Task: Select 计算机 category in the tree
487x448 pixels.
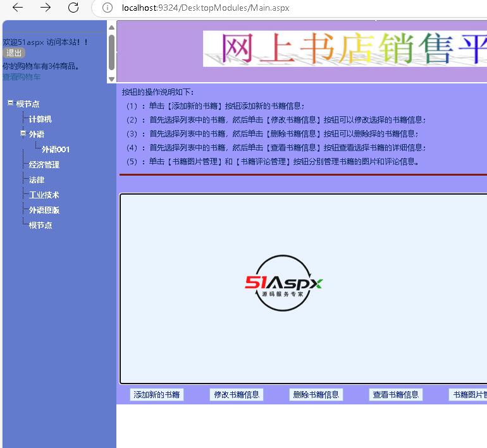Action: [40, 119]
